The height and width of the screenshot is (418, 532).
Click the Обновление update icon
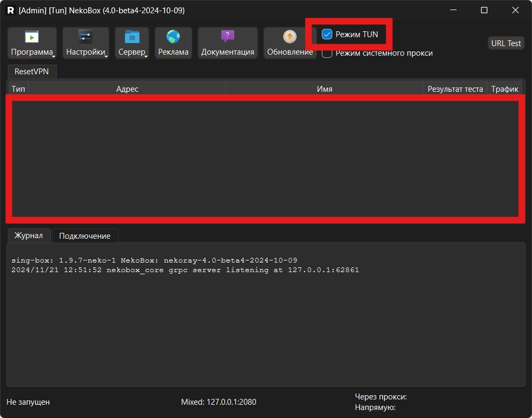[x=290, y=37]
